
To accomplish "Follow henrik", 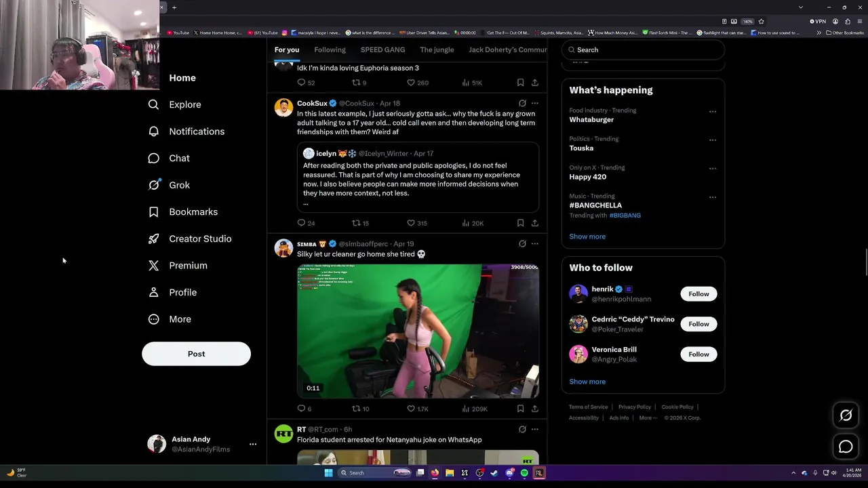I will click(x=698, y=294).
